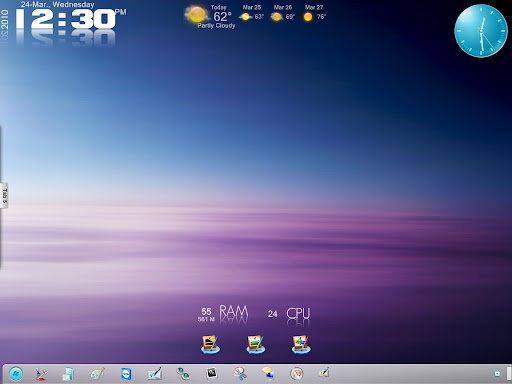Image resolution: width=512 pixels, height=384 pixels.
Task: Click the 12:30 digital clock widget
Action: pos(66,19)
